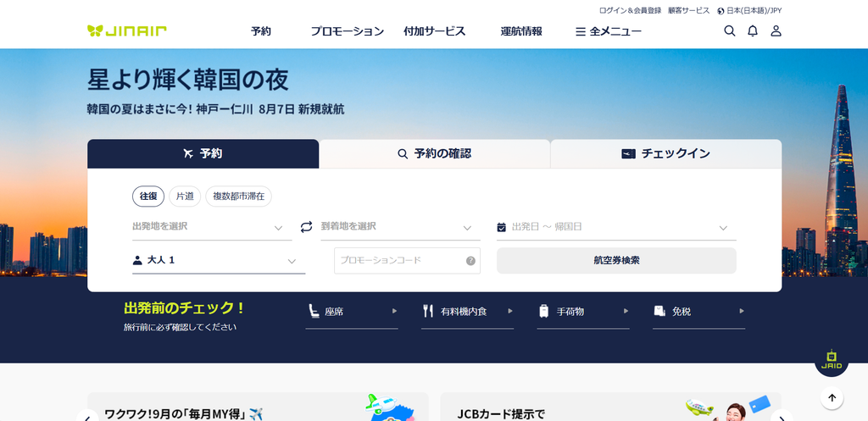Switch to the 予約の確認 tab
The height and width of the screenshot is (421, 868).
click(x=435, y=154)
